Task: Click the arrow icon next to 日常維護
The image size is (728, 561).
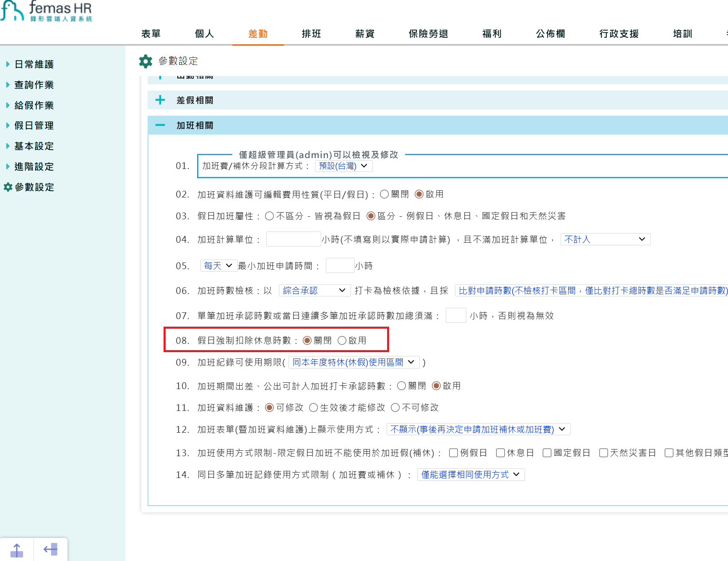Action: [x=8, y=64]
